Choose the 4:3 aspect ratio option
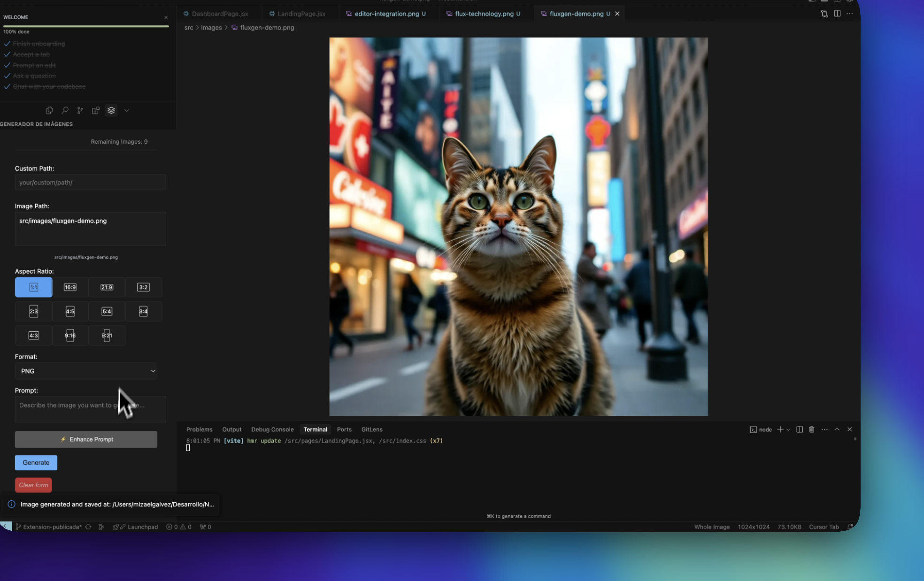 point(34,336)
